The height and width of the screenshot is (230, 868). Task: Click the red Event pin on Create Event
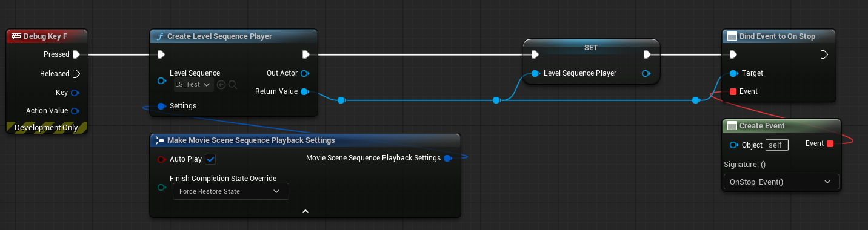(x=830, y=143)
